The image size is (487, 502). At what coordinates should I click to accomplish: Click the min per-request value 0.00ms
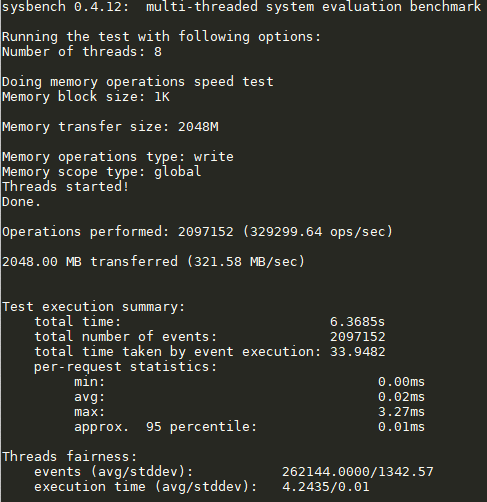coord(401,382)
